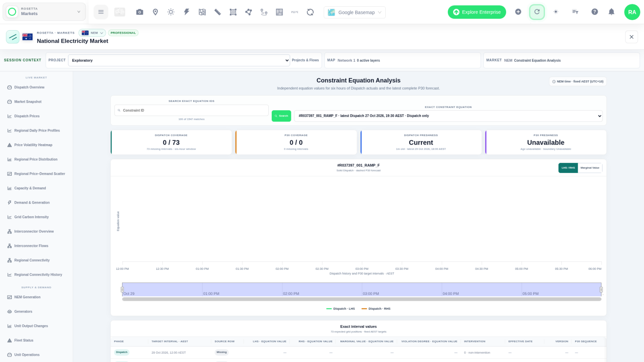This screenshot has height=362, width=644.
Task: Click the green Search button
Action: pyautogui.click(x=281, y=116)
